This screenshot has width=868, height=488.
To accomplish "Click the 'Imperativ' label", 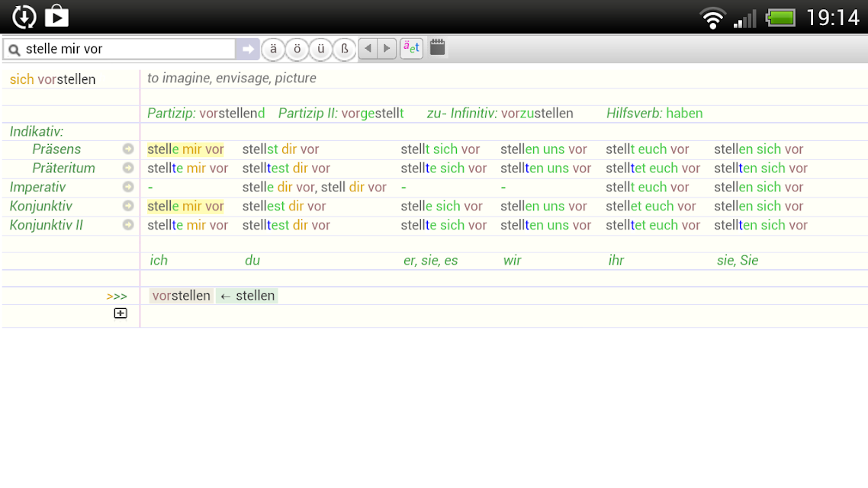I will click(37, 187).
